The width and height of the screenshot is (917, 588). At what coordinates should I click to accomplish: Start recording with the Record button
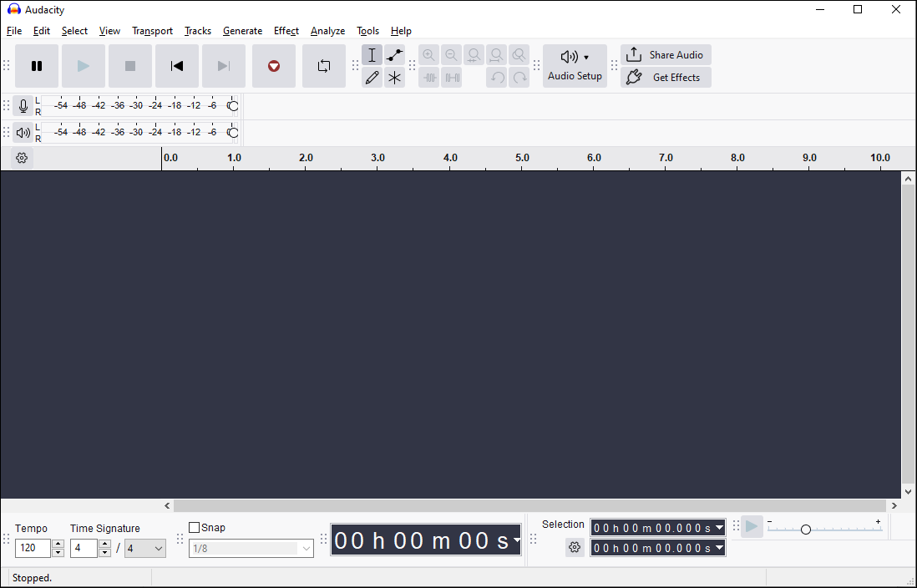(x=274, y=66)
